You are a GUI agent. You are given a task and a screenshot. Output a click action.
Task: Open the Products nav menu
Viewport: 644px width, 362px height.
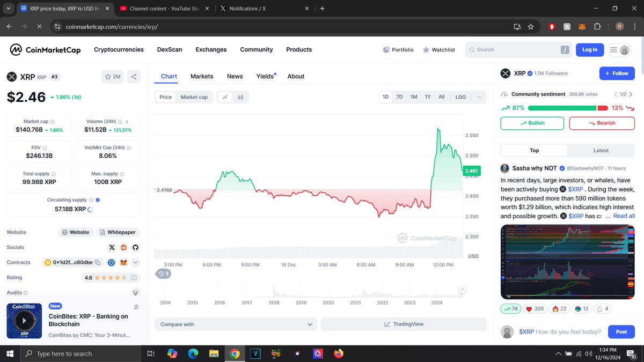point(299,49)
